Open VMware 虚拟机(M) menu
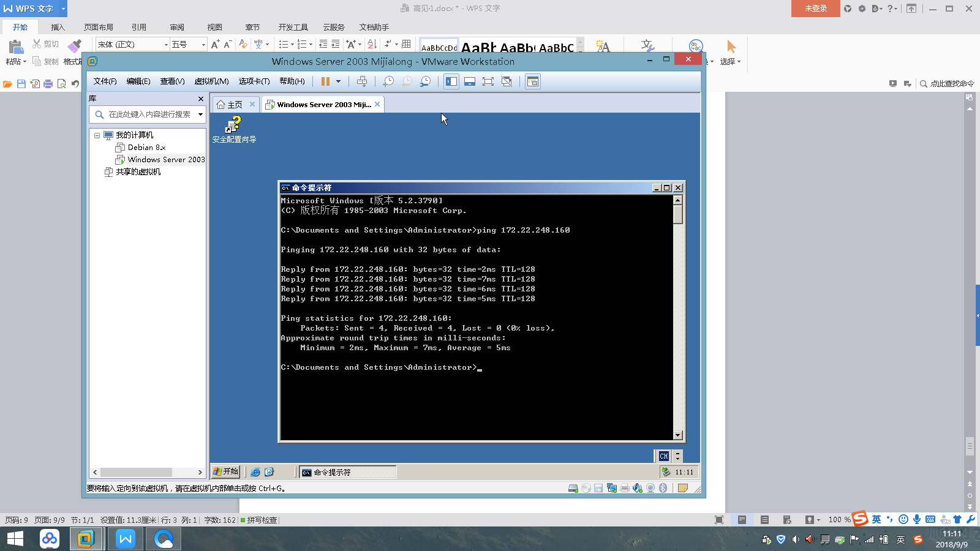This screenshot has height=551, width=980. 211,81
